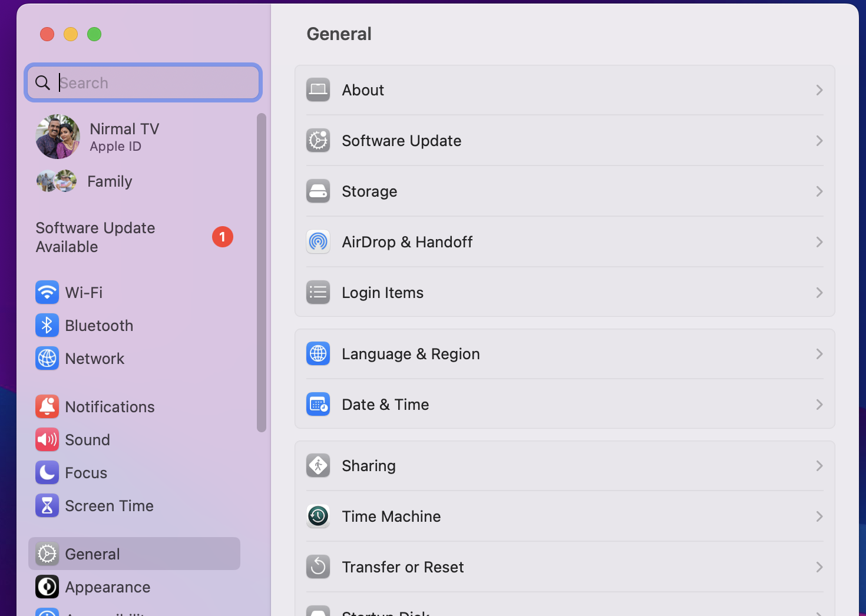866x616 pixels.
Task: Click the Storage label text
Action: tap(369, 191)
